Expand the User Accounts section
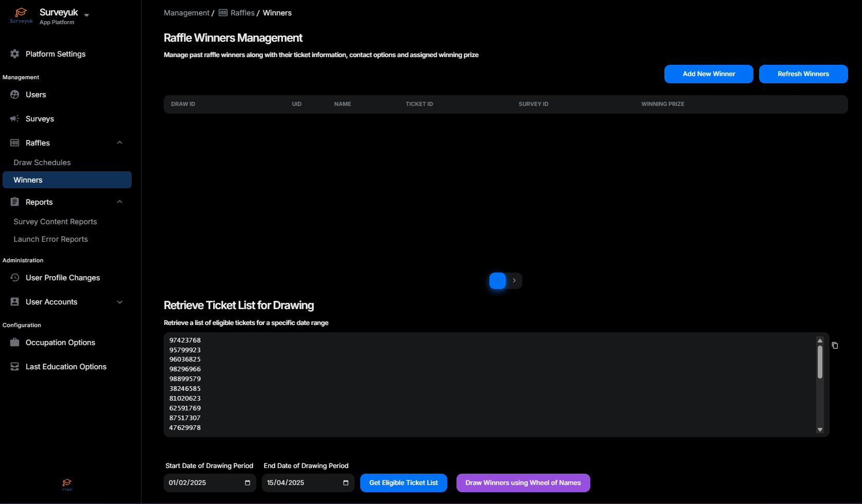The width and height of the screenshot is (862, 504). (119, 302)
